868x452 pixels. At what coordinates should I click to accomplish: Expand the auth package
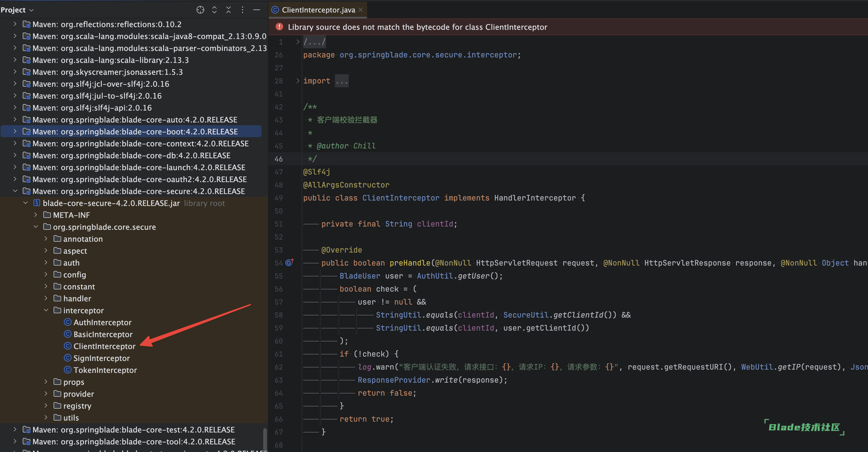tap(46, 262)
